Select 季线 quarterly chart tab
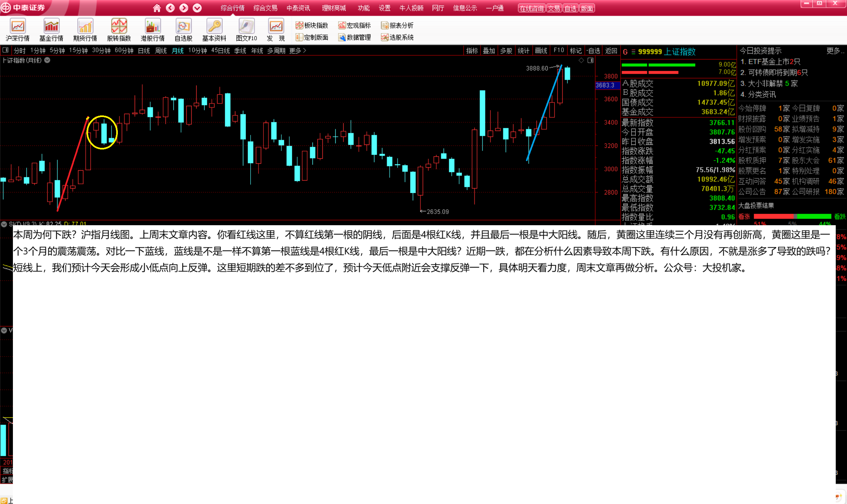 point(240,51)
